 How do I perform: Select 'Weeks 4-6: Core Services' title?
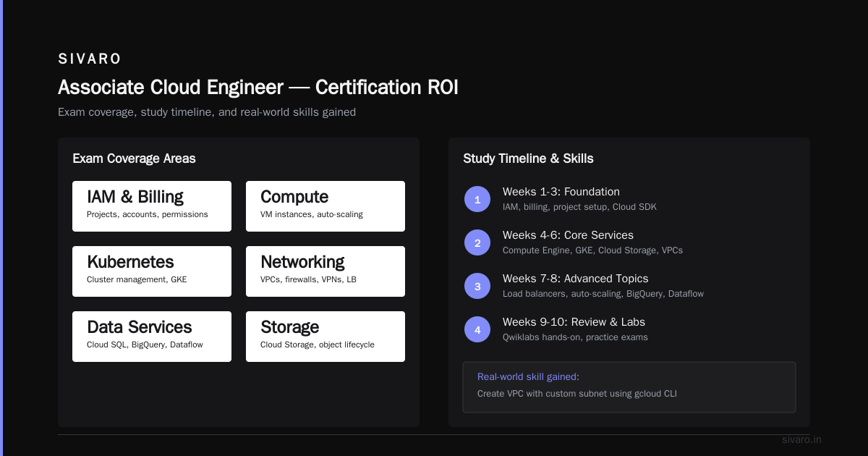pyautogui.click(x=568, y=235)
